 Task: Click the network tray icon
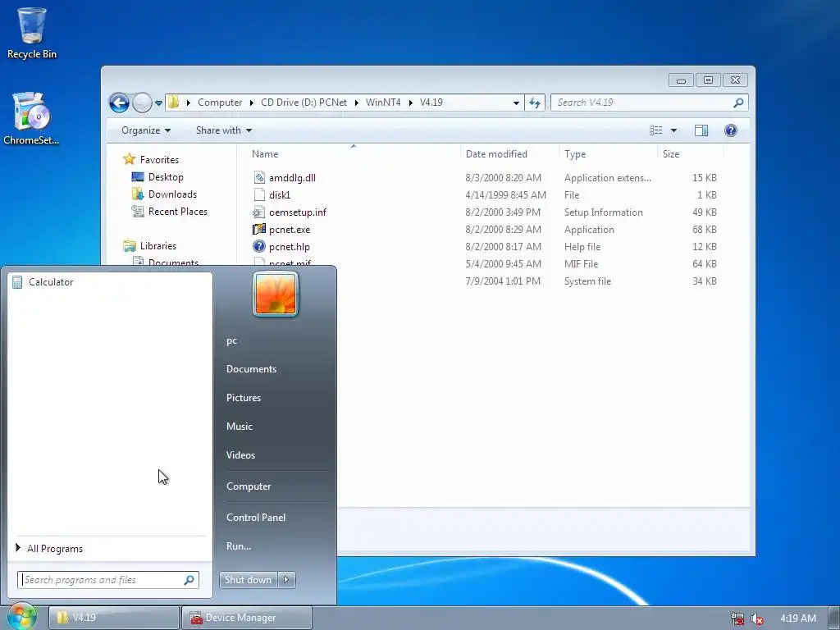pos(737,619)
